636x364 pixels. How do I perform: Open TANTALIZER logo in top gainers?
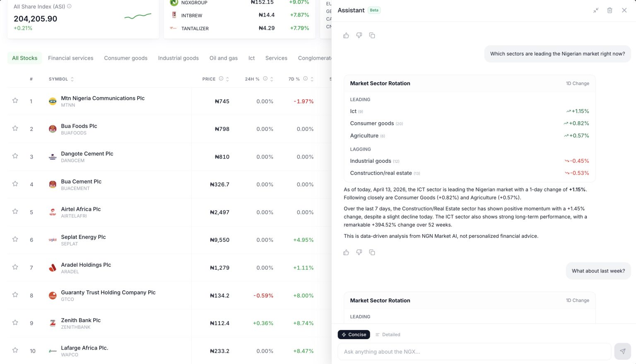click(x=173, y=28)
